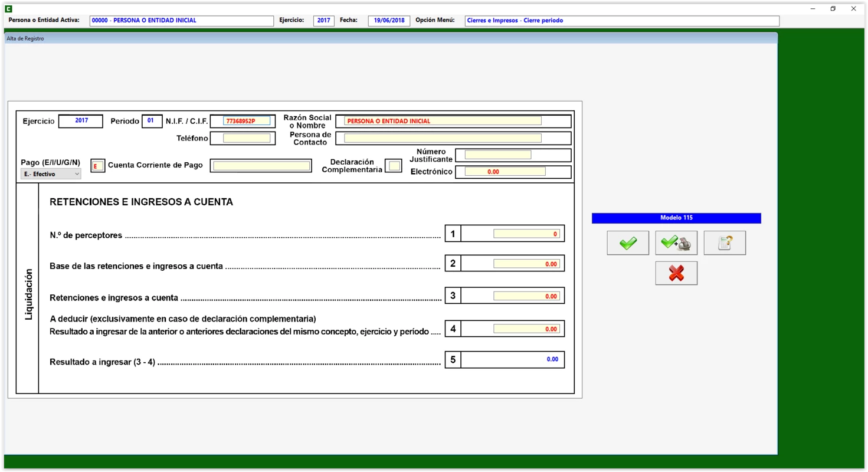This screenshot has height=472, width=868.
Task: Click the Periodo field showing 01
Action: tap(152, 121)
